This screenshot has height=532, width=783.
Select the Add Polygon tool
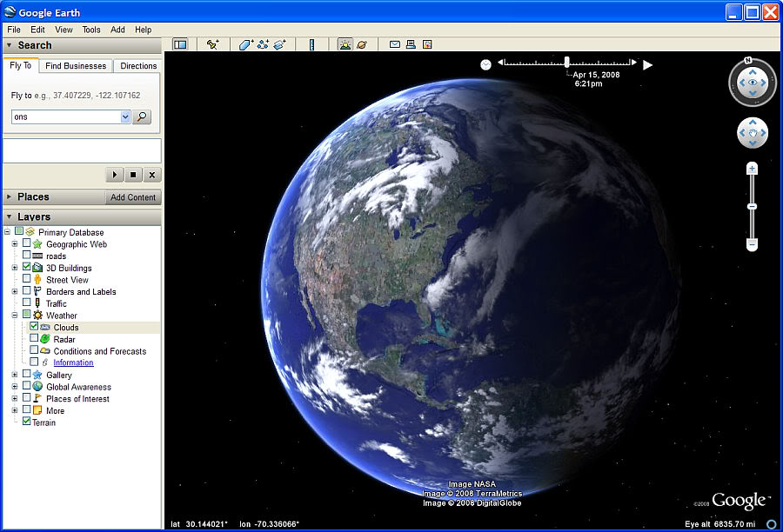click(244, 43)
